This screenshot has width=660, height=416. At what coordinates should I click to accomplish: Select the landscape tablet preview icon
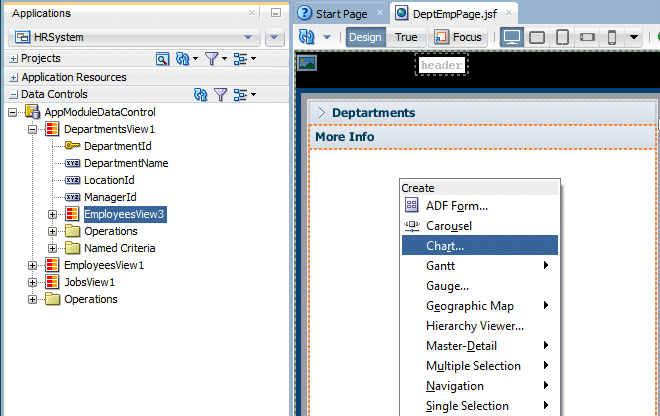click(x=537, y=37)
